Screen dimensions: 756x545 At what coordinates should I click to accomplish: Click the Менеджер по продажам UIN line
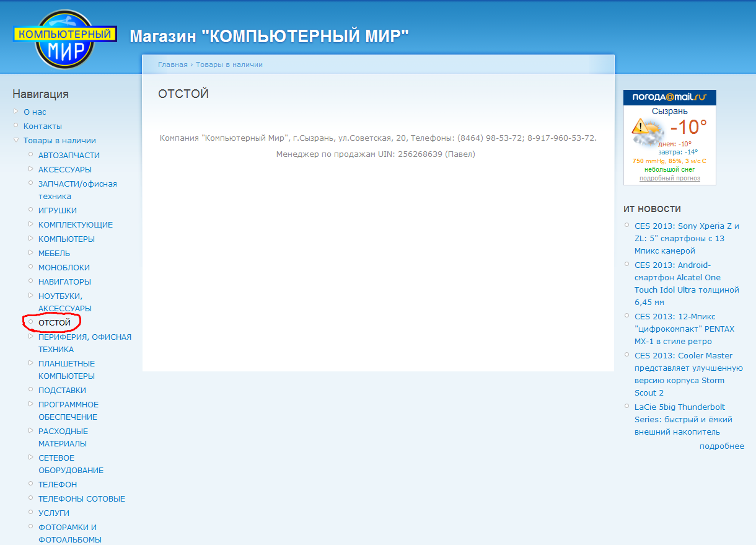pos(376,154)
